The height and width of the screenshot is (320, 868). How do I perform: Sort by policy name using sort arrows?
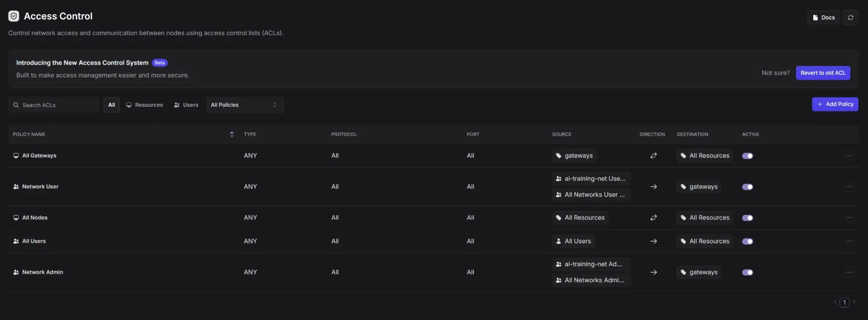pos(231,134)
